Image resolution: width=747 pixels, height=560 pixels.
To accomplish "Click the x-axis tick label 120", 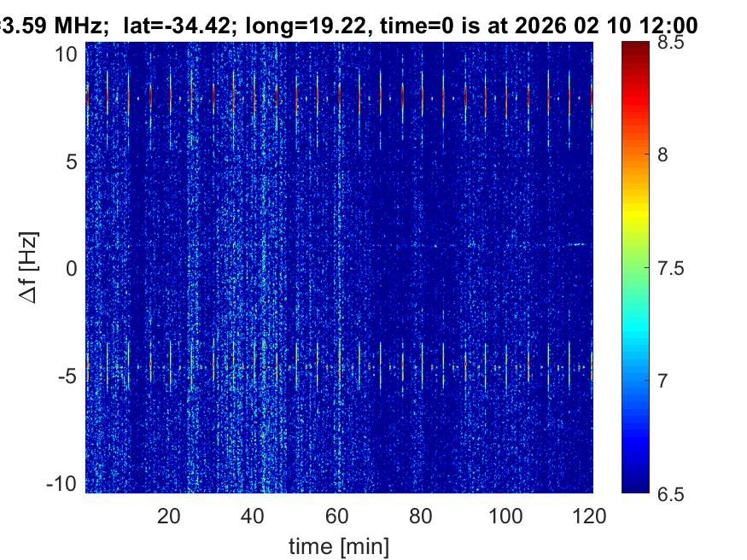I will coord(591,516).
